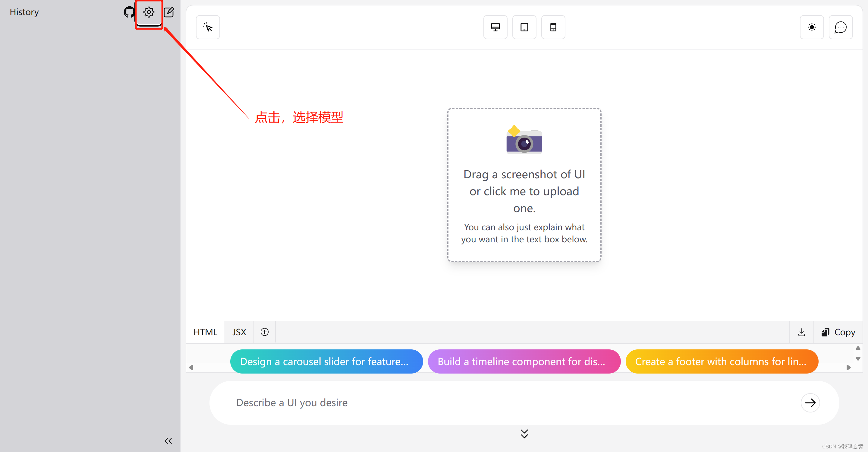This screenshot has width=868, height=452.
Task: Open the GitHub repository icon
Action: tap(129, 12)
